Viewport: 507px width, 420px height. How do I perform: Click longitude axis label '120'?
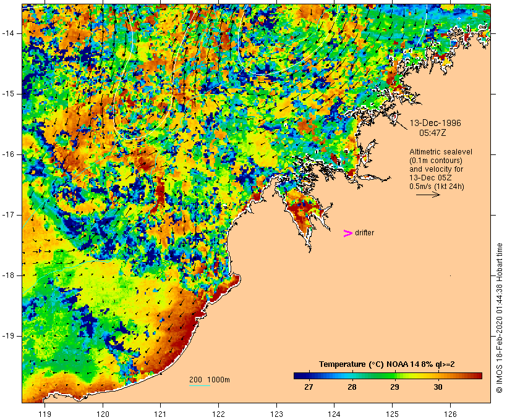point(103,414)
